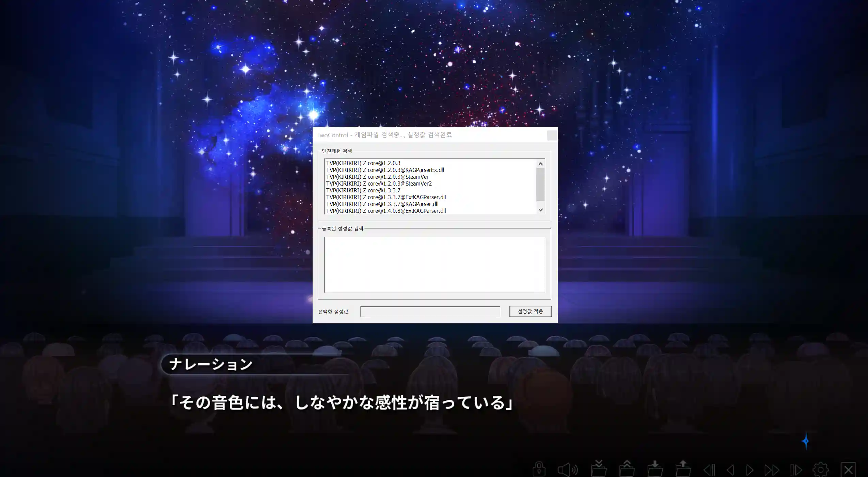This screenshot has height=477, width=868.
Task: Activate fast-forward skip with double triangle icon
Action: pyautogui.click(x=772, y=470)
